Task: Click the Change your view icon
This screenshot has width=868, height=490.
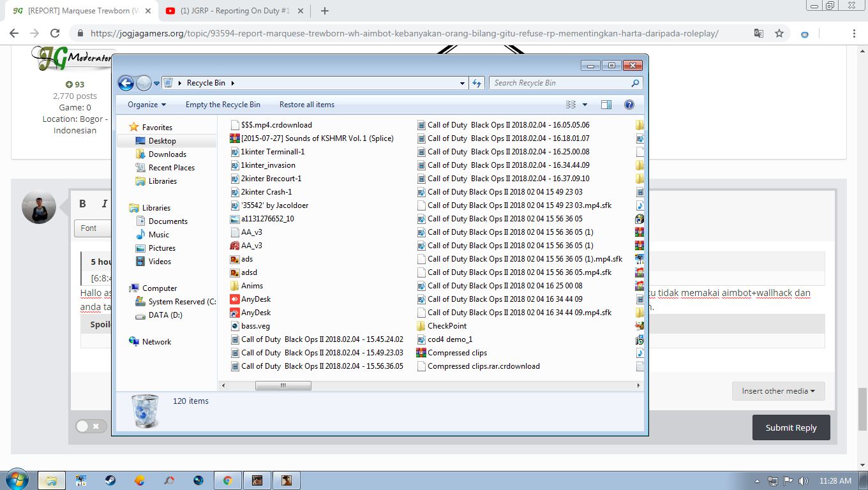Action: click(x=571, y=105)
